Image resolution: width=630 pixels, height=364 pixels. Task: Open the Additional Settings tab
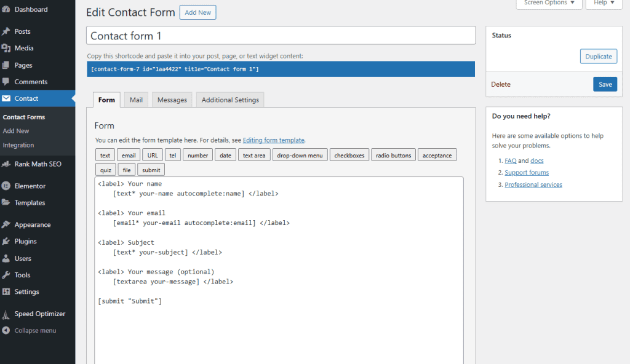point(230,100)
